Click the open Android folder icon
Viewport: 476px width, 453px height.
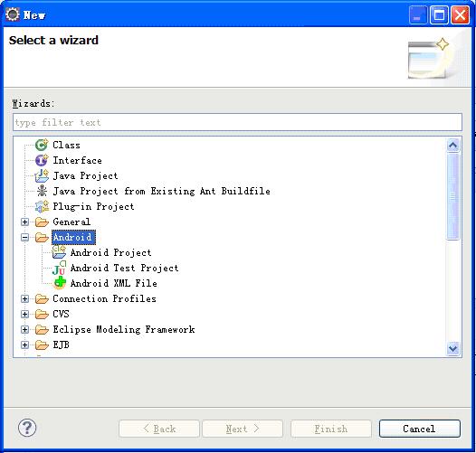[x=42, y=237]
